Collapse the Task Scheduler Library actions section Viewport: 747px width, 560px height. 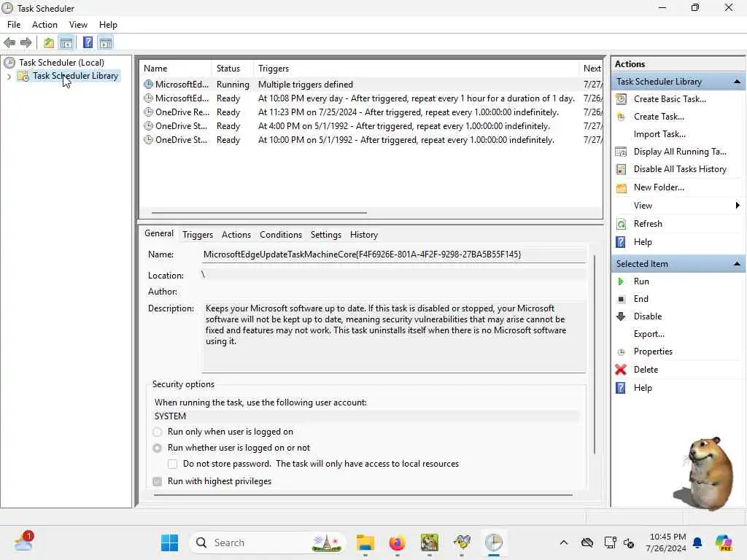pyautogui.click(x=737, y=82)
